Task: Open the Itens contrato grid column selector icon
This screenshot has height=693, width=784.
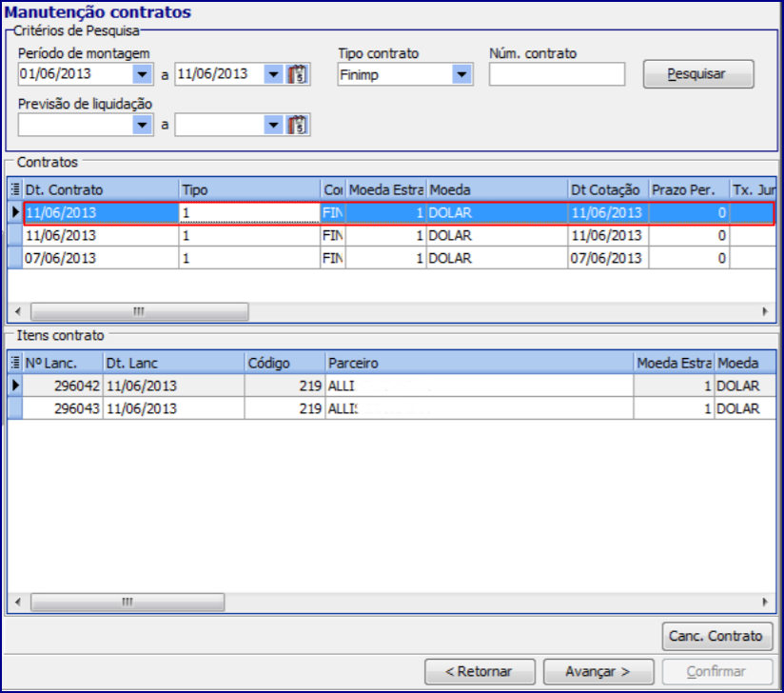Action: pos(15,363)
